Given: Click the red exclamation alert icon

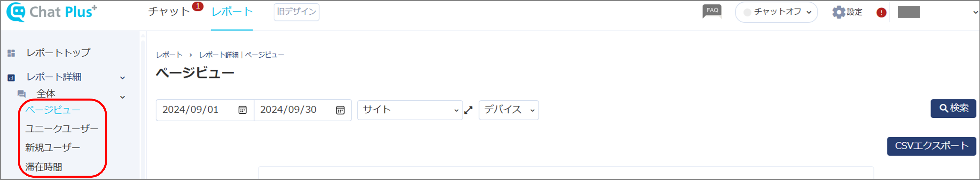Looking at the screenshot, I should click(x=881, y=12).
